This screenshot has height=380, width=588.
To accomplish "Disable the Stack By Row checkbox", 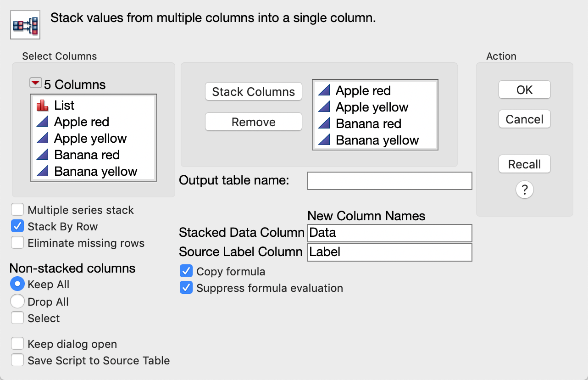I will (x=17, y=226).
